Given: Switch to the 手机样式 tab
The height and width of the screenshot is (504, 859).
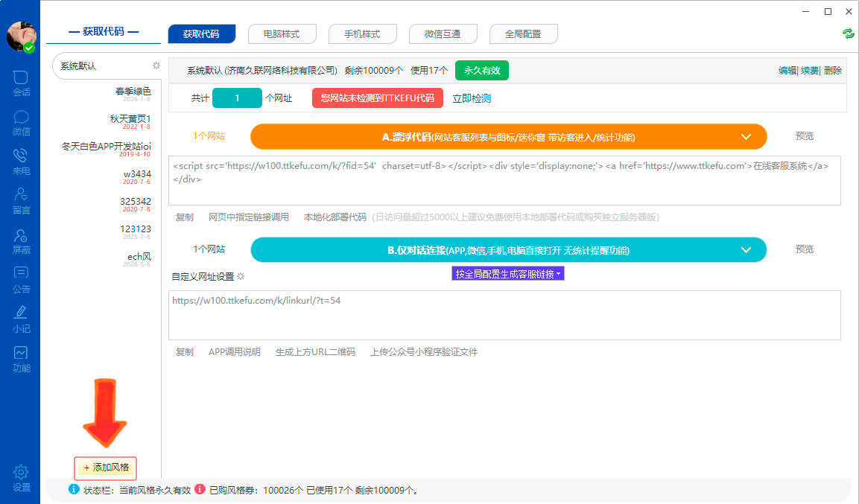Looking at the screenshot, I should 362,34.
